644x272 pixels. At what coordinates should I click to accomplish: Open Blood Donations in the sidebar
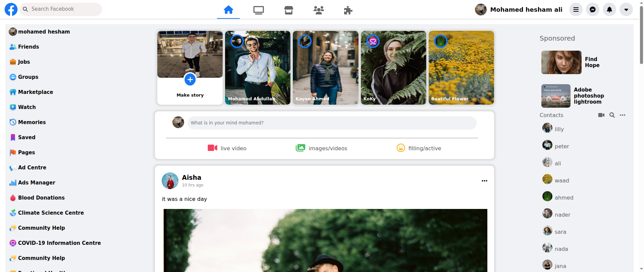click(x=37, y=198)
